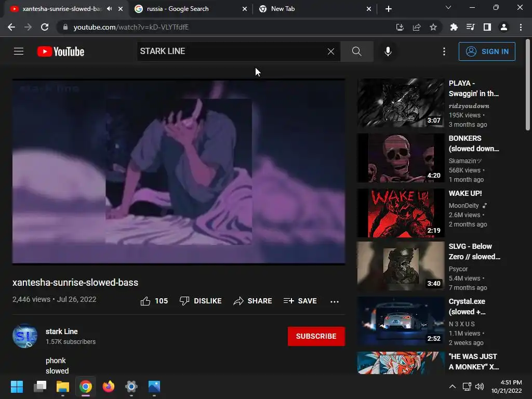
Task: Open the YouTube hamburger guide menu
Action: [19, 51]
